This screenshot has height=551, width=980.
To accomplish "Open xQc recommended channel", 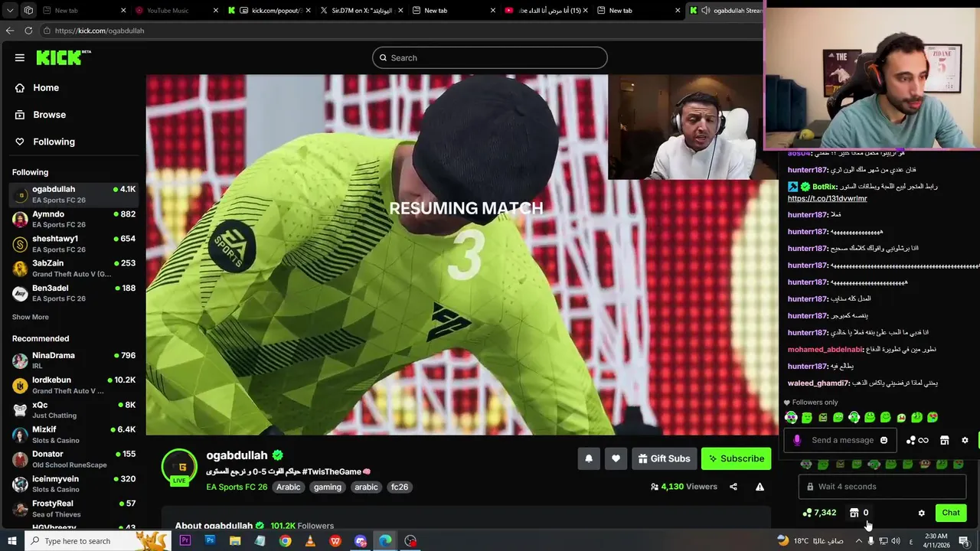I will point(73,409).
